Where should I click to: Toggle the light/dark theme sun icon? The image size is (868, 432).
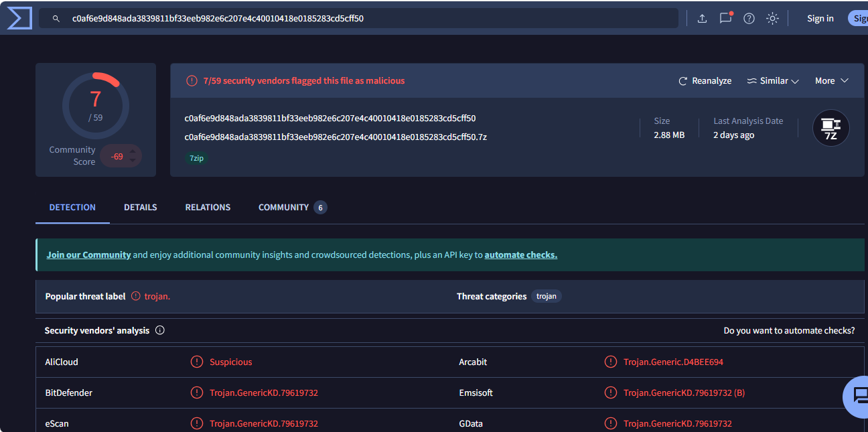tap(772, 19)
